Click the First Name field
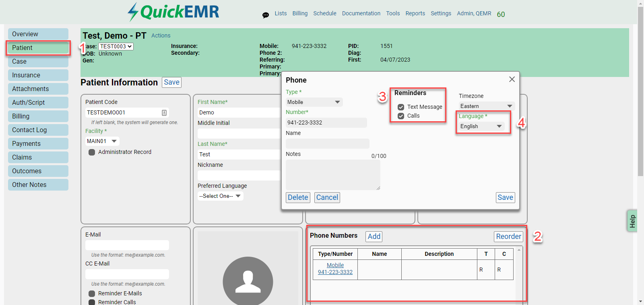Viewport: 644px width, 305px height. pyautogui.click(x=238, y=113)
